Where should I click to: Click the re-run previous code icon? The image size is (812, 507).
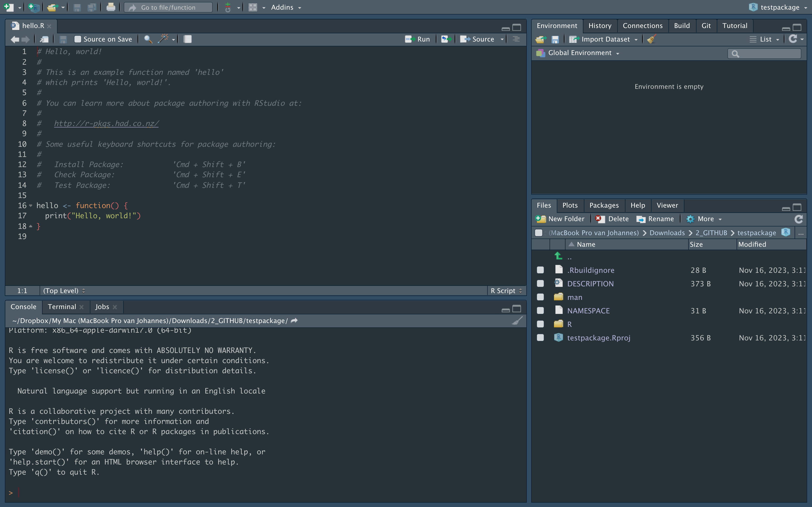pos(446,39)
